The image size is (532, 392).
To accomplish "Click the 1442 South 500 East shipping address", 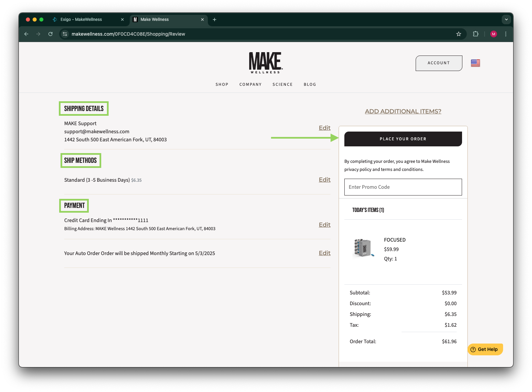I will click(x=115, y=140).
